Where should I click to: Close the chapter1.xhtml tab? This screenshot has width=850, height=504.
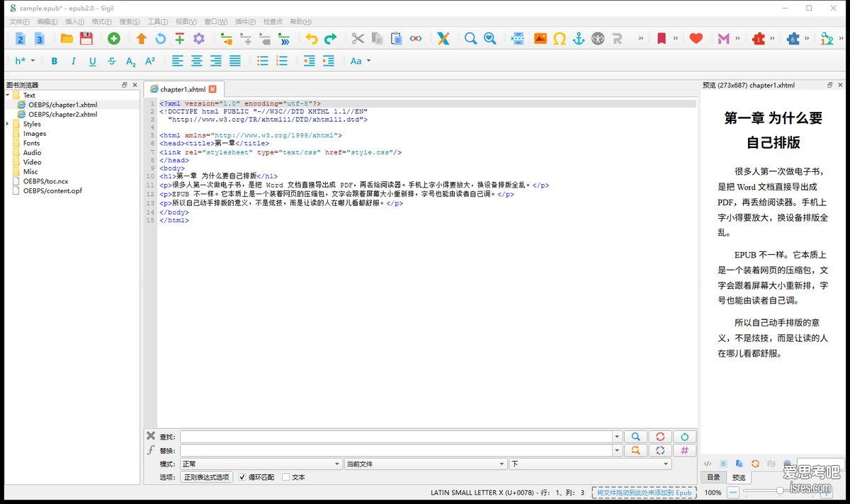click(212, 89)
